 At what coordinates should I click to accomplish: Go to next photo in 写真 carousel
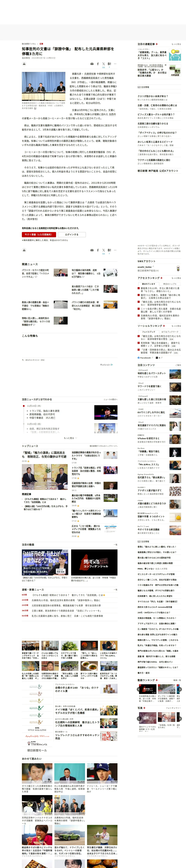tap(180, 719)
